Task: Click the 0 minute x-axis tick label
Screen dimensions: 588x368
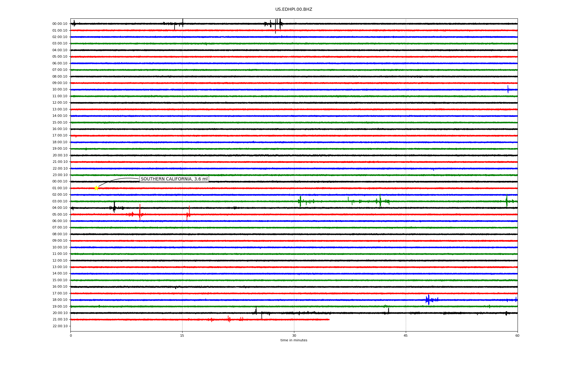Action: (71, 335)
